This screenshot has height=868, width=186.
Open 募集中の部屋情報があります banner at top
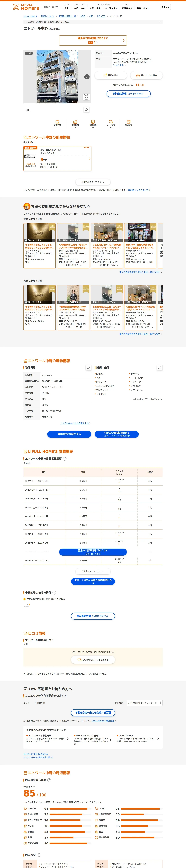93,41
